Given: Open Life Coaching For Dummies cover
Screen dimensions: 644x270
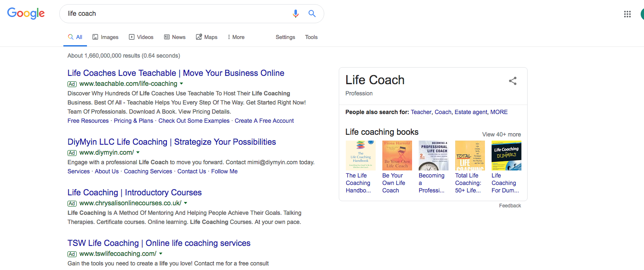Looking at the screenshot, I should pos(507,156).
